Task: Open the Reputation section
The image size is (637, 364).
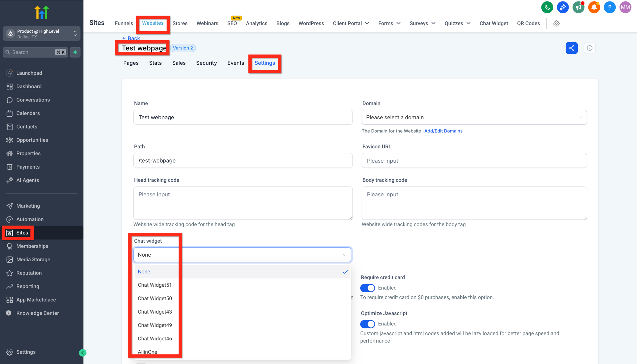Action: [29, 273]
